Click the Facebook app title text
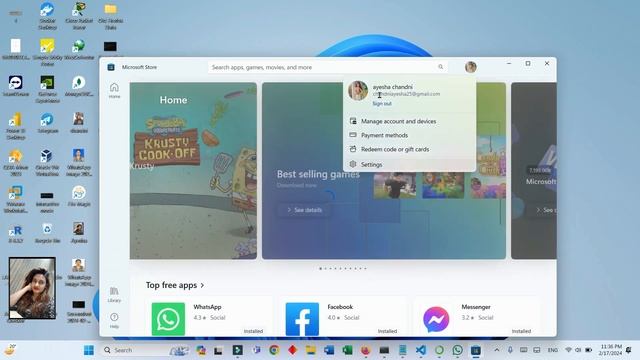 click(x=340, y=307)
